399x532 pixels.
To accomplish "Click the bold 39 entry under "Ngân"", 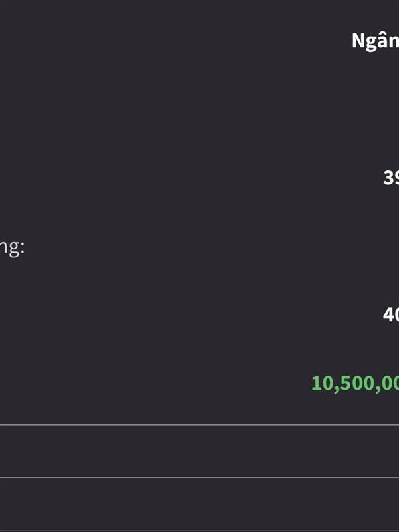I will (391, 178).
